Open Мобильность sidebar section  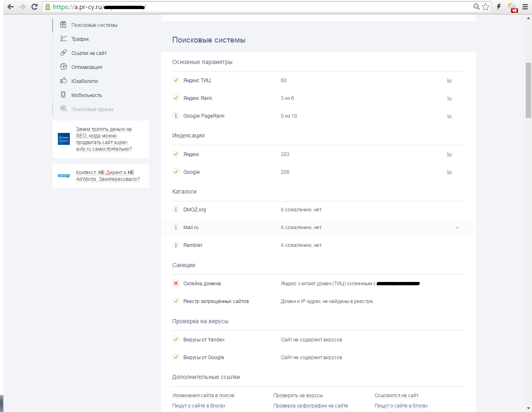tap(86, 95)
